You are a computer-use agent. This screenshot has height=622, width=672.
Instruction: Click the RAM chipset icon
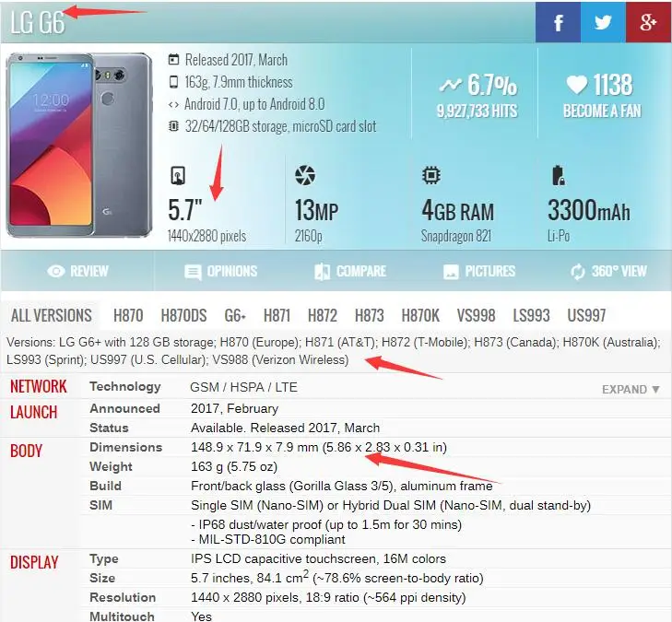(x=431, y=175)
